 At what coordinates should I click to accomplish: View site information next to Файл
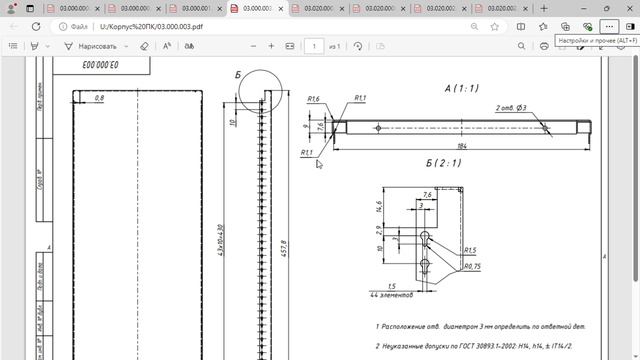[63, 27]
